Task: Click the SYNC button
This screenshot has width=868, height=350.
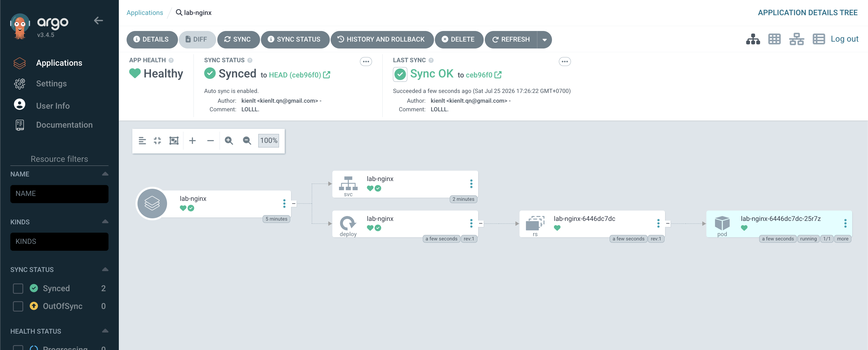Action: (x=238, y=39)
